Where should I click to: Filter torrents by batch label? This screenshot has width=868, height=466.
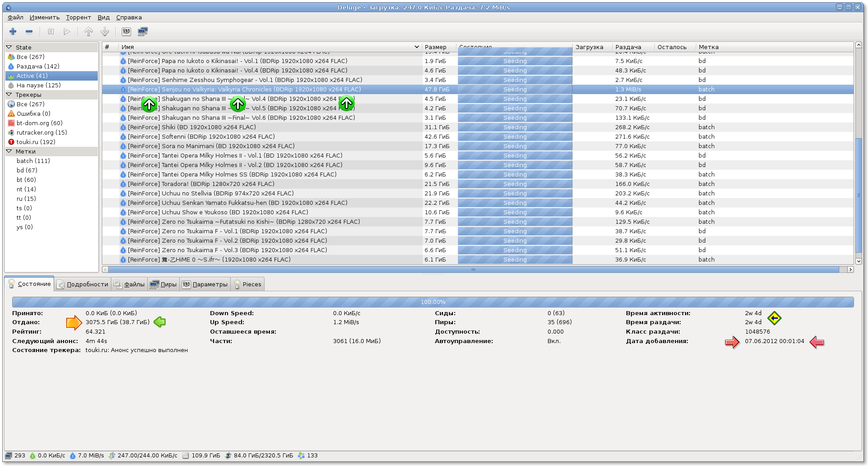pyautogui.click(x=33, y=161)
